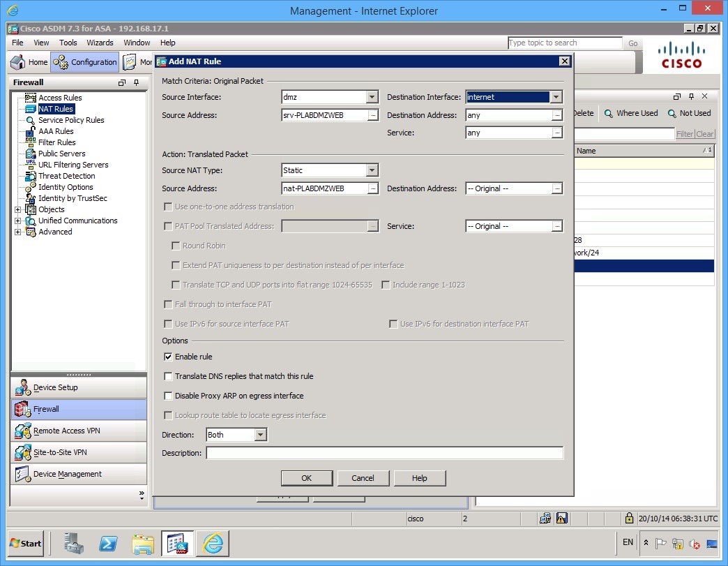The width and height of the screenshot is (728, 566).
Task: Click OK to add the NAT rule
Action: click(x=307, y=478)
